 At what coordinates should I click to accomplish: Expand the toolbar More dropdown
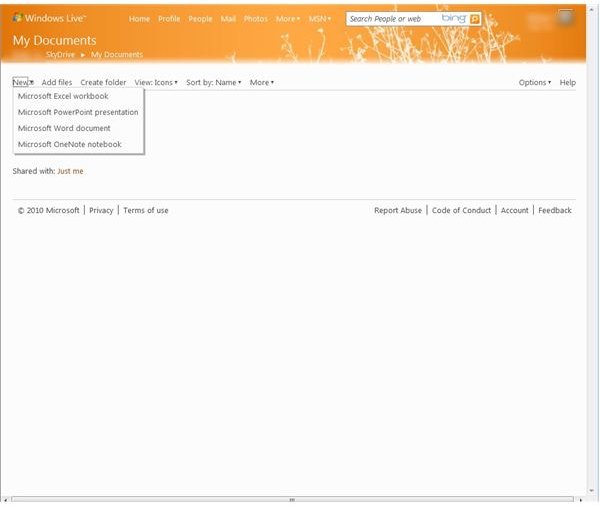[262, 82]
